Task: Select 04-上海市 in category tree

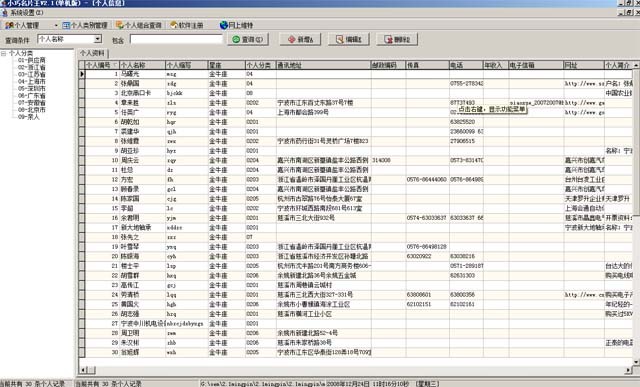Action: click(x=32, y=82)
